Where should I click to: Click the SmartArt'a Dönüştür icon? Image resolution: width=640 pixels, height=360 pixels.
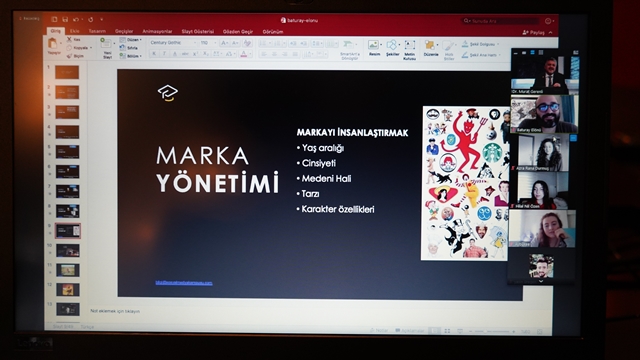tap(349, 45)
